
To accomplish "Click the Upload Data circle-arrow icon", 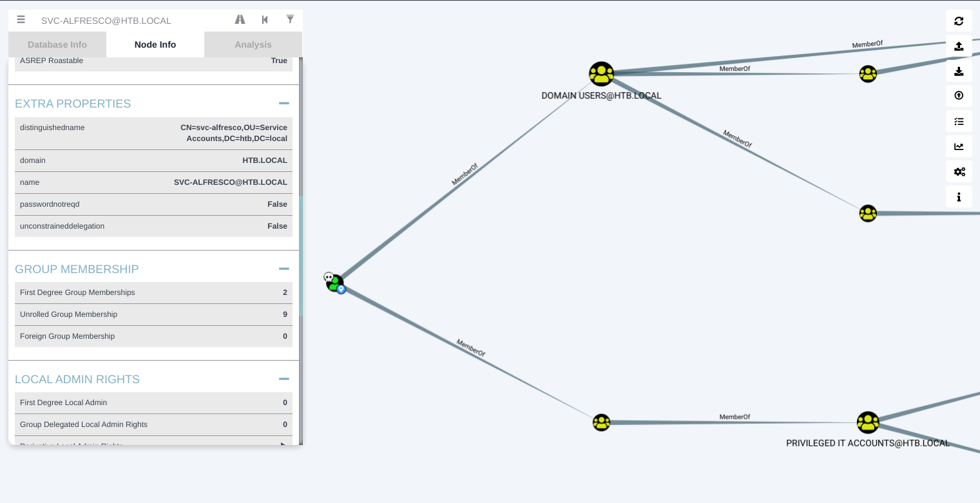I will point(959,95).
